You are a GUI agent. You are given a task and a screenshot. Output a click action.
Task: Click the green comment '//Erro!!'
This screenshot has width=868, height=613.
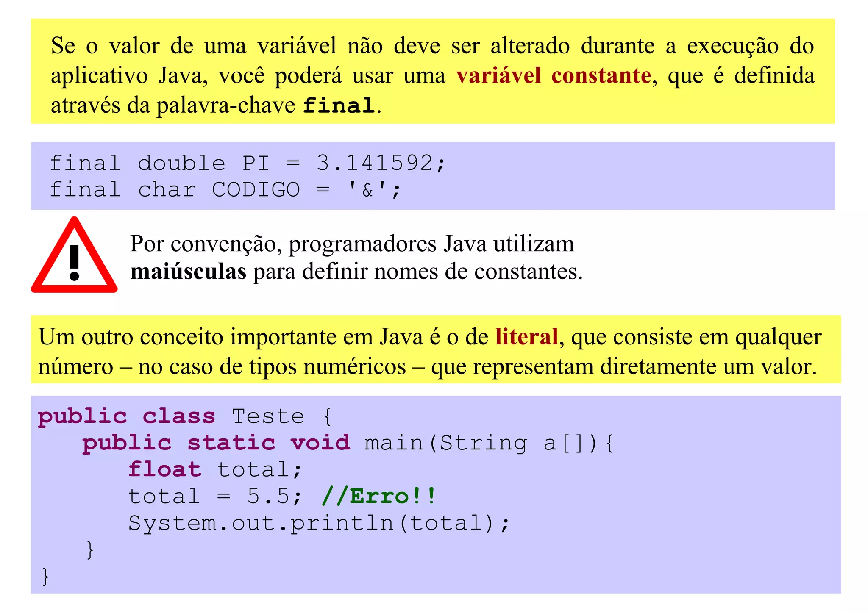coord(378,496)
